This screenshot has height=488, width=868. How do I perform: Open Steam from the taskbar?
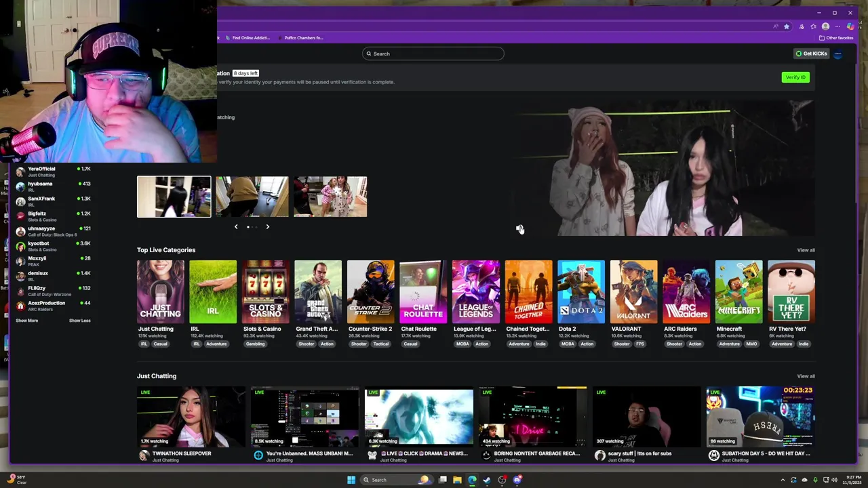487,480
